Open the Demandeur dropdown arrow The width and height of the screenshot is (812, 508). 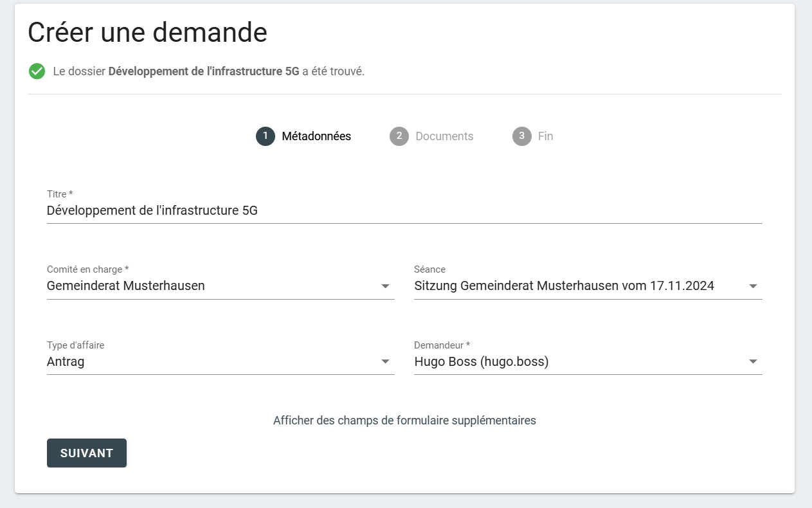click(753, 361)
